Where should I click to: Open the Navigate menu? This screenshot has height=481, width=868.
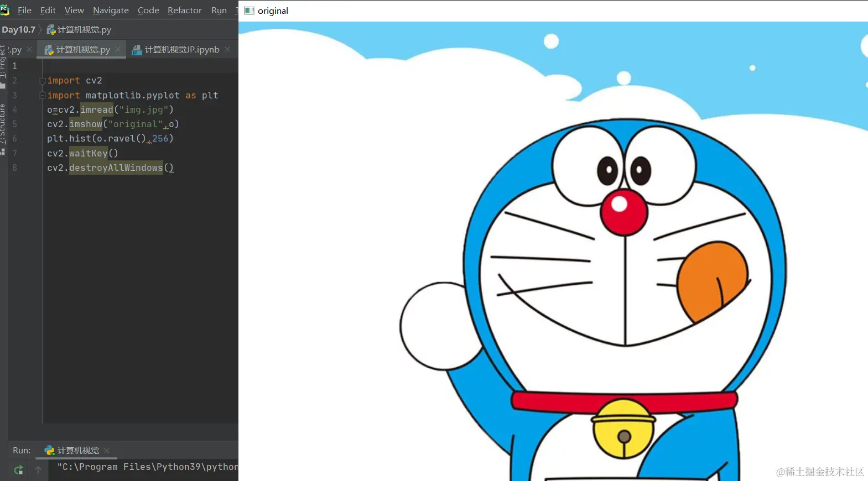(x=111, y=11)
